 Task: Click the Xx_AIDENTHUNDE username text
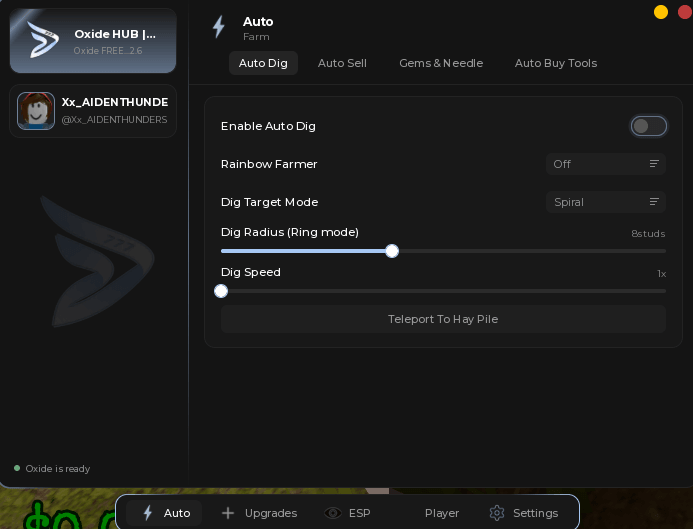(x=114, y=102)
